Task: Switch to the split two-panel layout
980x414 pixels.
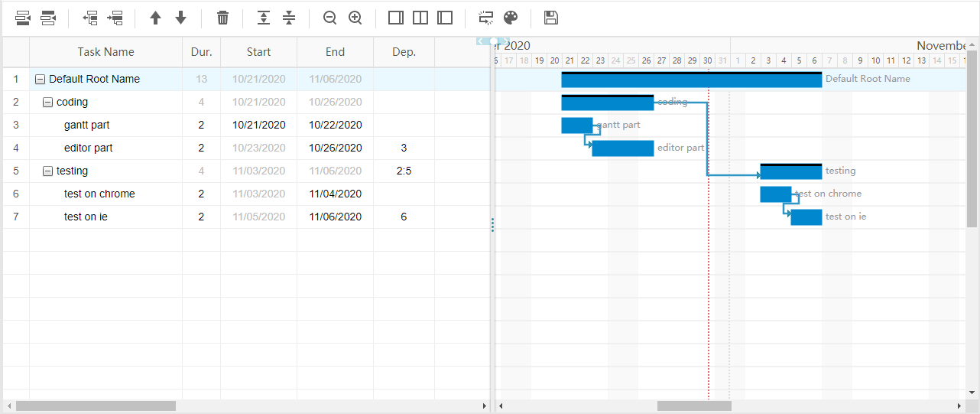Action: point(420,18)
